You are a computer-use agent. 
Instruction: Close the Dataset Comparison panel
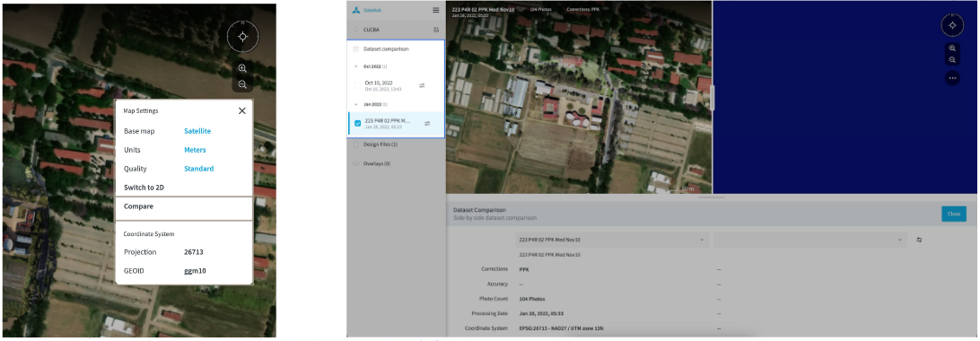(954, 214)
